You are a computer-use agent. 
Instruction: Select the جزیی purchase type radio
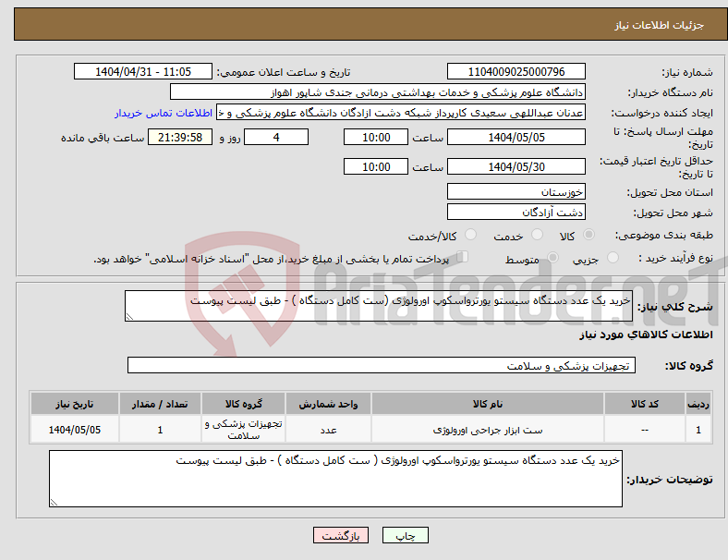pyautogui.click(x=613, y=257)
